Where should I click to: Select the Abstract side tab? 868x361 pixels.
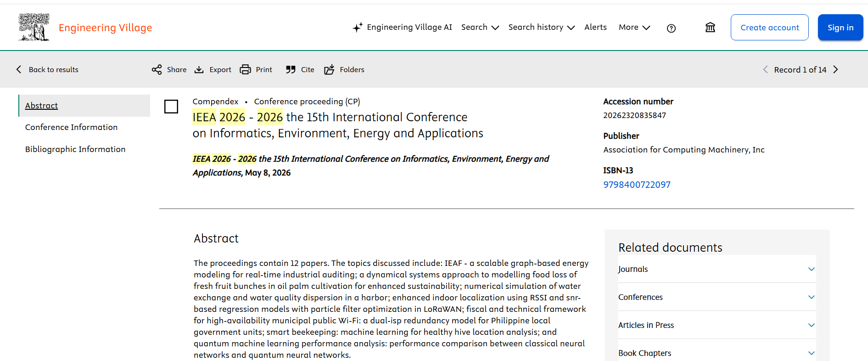[84, 106]
